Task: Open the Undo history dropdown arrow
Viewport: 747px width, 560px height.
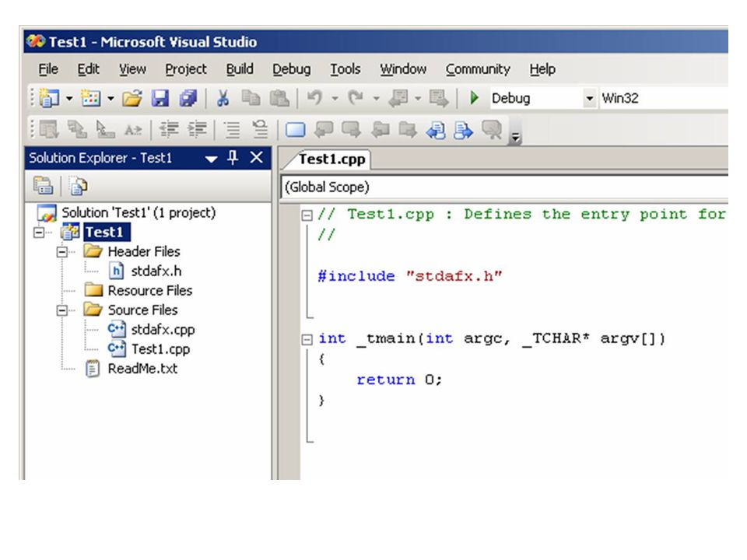Action: tap(335, 99)
